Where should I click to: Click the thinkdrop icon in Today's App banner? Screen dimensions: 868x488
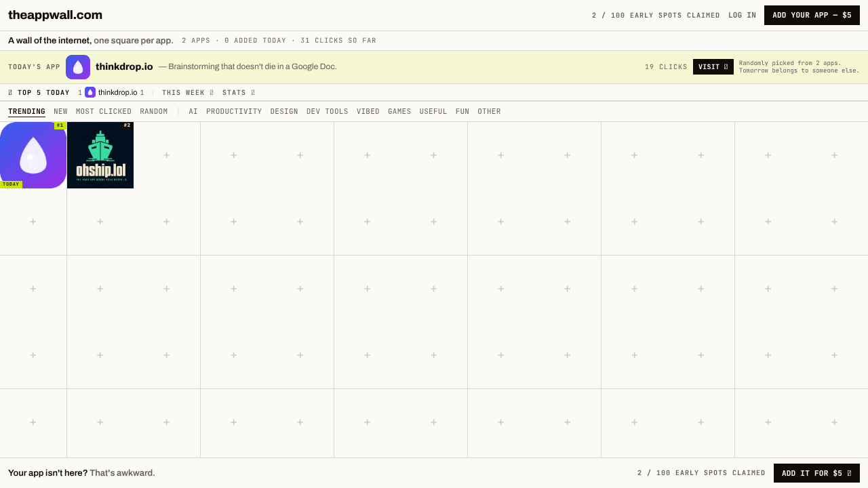pyautogui.click(x=78, y=67)
